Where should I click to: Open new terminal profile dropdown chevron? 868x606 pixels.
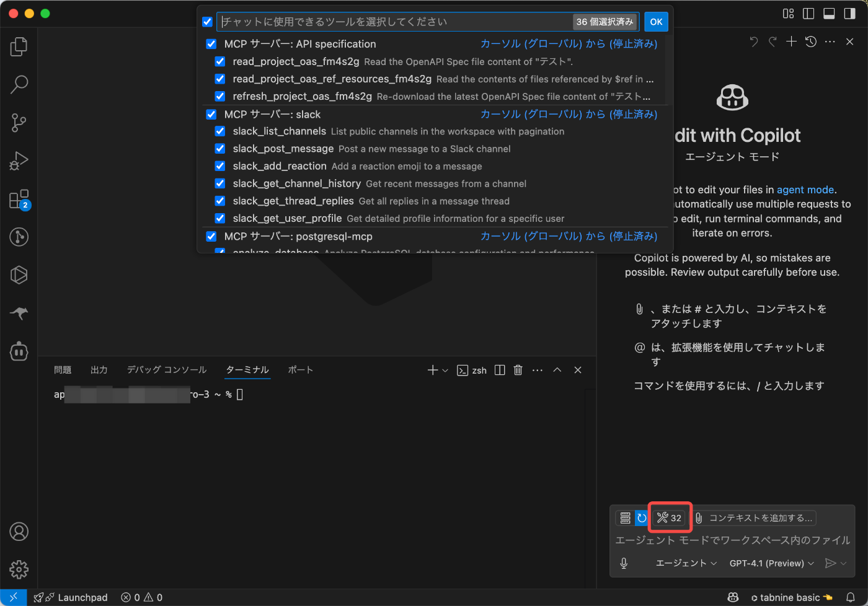[445, 371]
